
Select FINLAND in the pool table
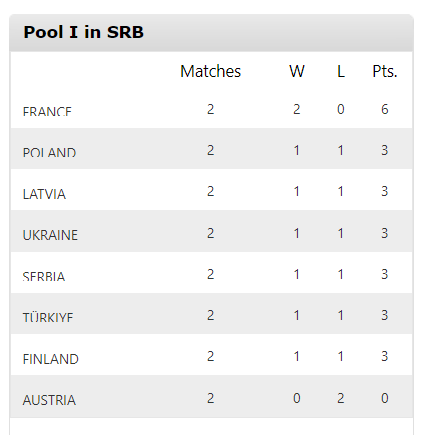51,359
